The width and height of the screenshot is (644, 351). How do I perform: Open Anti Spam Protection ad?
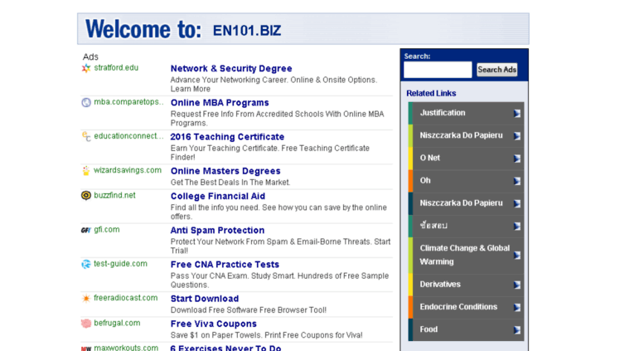(x=217, y=230)
